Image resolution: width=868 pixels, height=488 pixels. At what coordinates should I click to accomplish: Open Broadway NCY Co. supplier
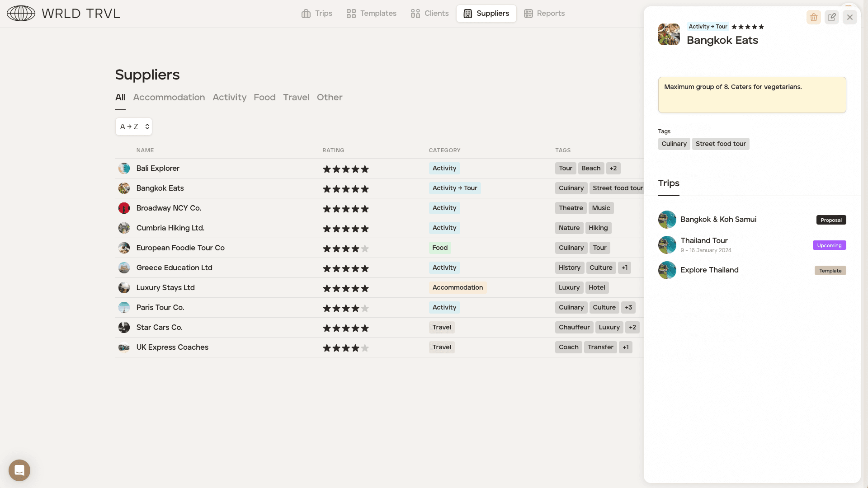tap(379, 208)
